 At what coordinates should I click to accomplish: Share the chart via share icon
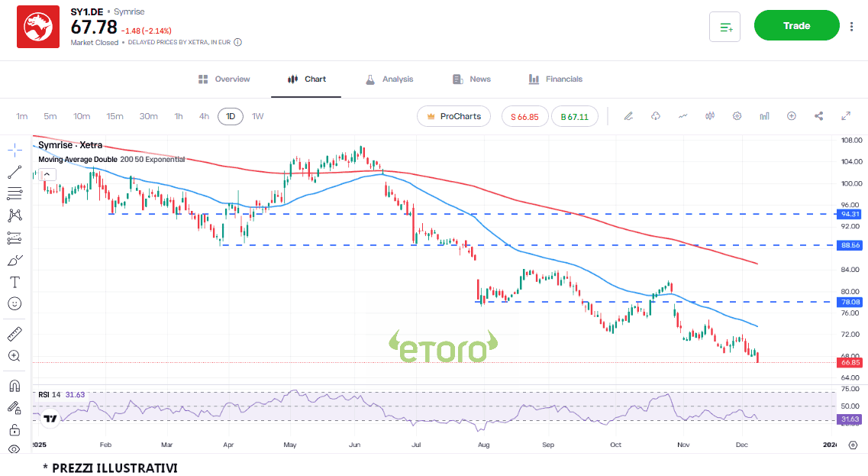pos(819,116)
